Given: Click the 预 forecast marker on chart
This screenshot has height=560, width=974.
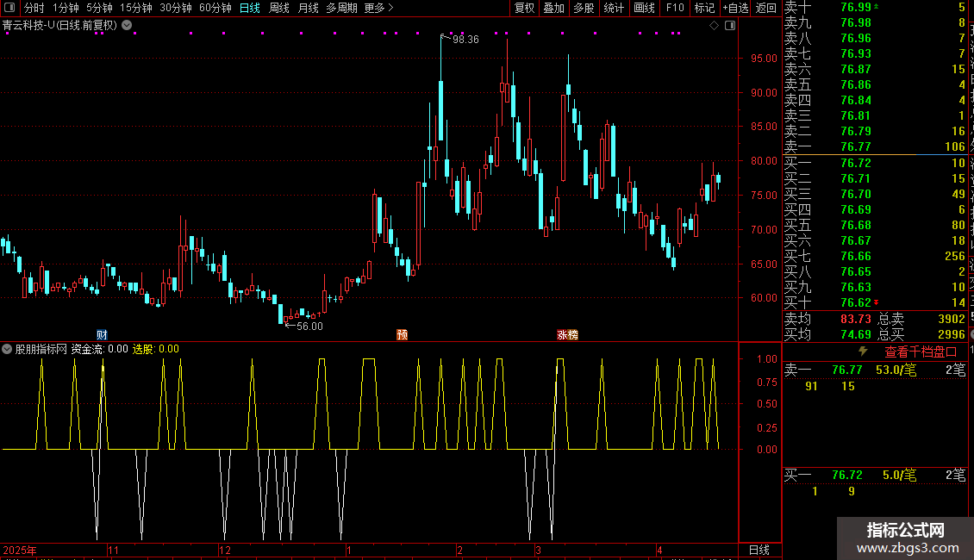Looking at the screenshot, I should click(402, 334).
